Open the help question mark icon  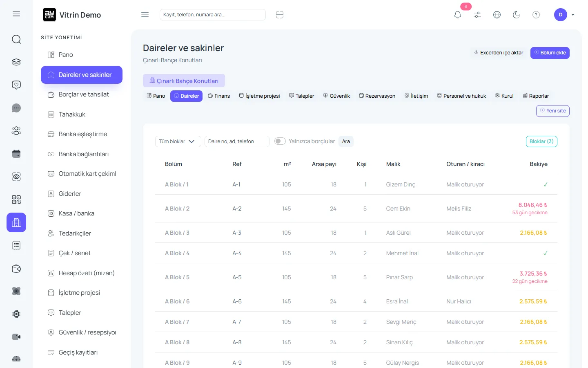[x=536, y=15]
